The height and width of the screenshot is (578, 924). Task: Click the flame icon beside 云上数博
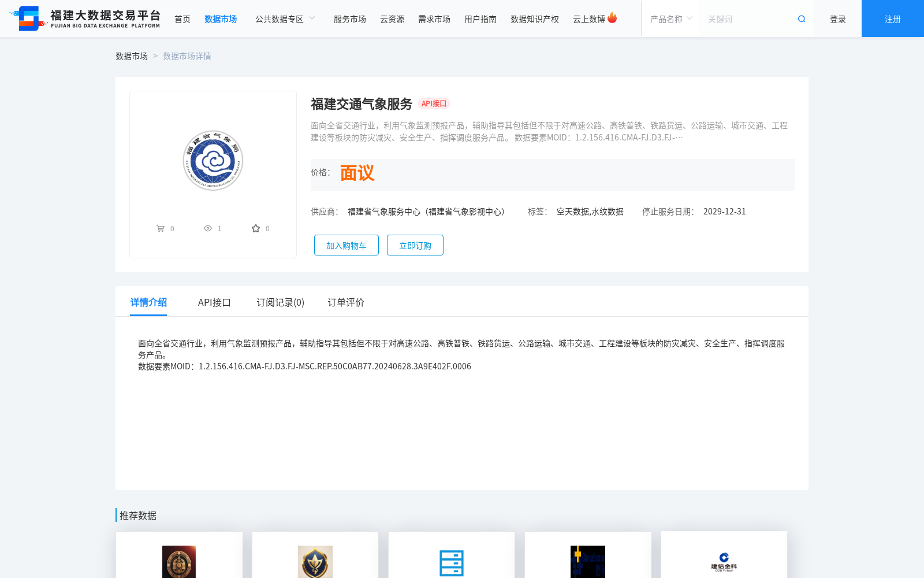[x=612, y=18]
